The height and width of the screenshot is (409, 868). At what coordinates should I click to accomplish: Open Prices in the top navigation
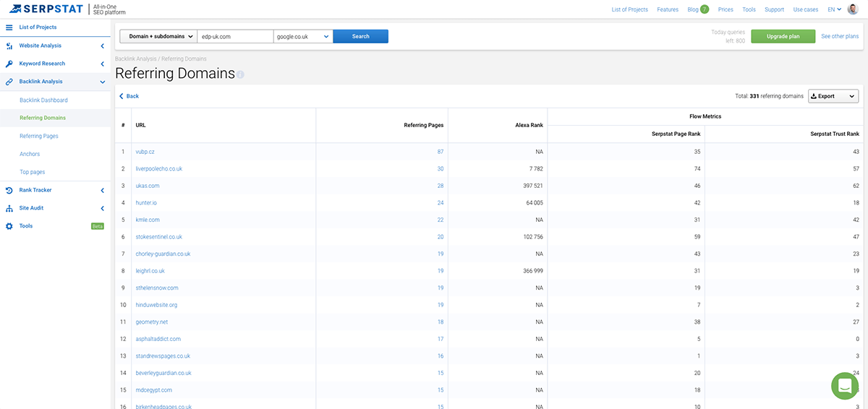[726, 9]
